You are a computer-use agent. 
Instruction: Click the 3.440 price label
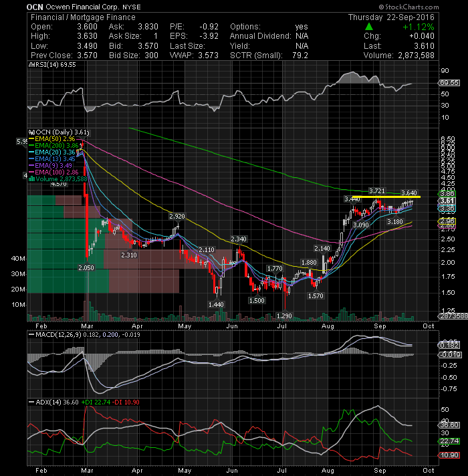click(x=352, y=199)
